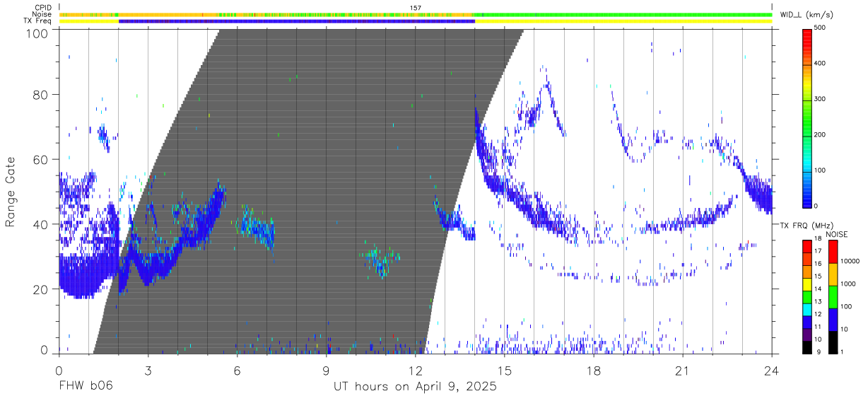Click the Noise row label
Image resolution: width=868 pixels, height=401 pixels.
click(42, 14)
